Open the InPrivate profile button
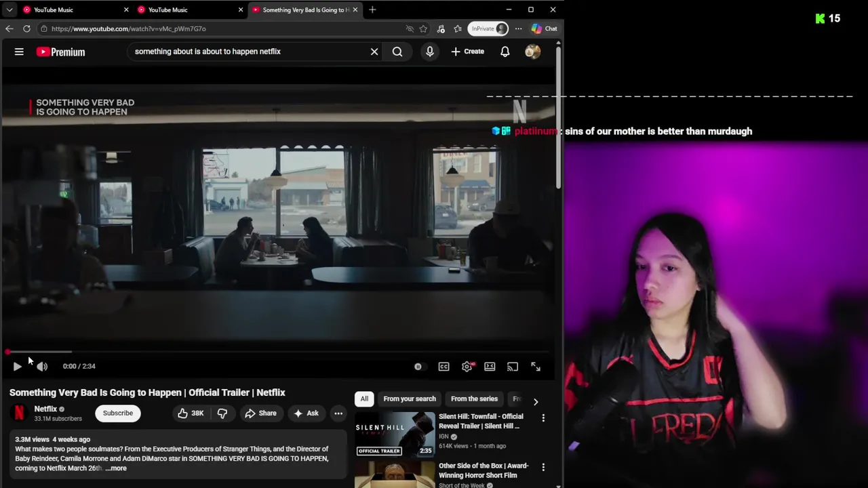868x488 pixels. coord(488,28)
